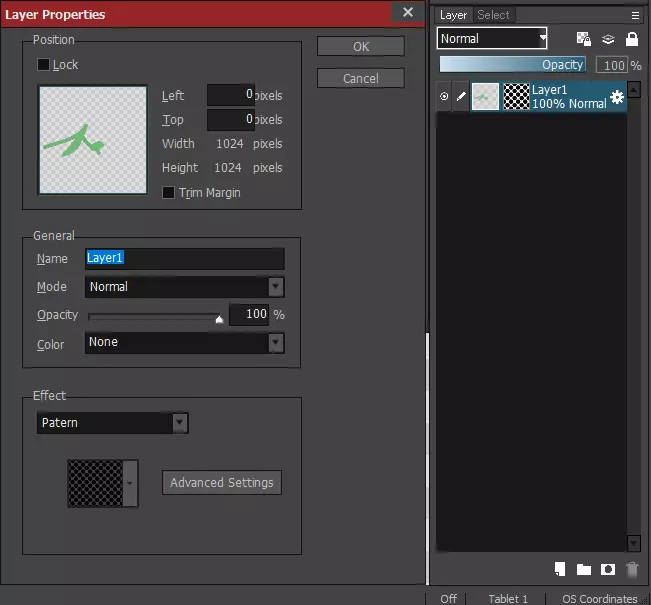Click layer list scroll down arrow
This screenshot has width=651, height=605.
[634, 543]
